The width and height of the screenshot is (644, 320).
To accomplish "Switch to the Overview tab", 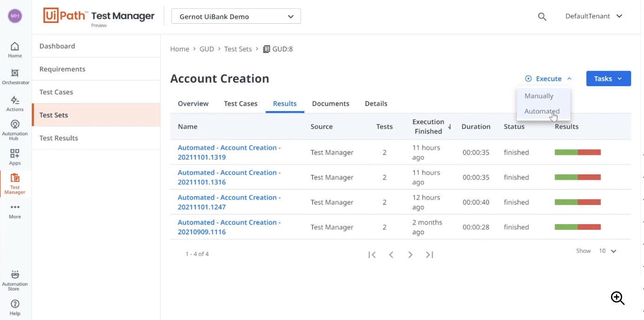I will 193,104.
